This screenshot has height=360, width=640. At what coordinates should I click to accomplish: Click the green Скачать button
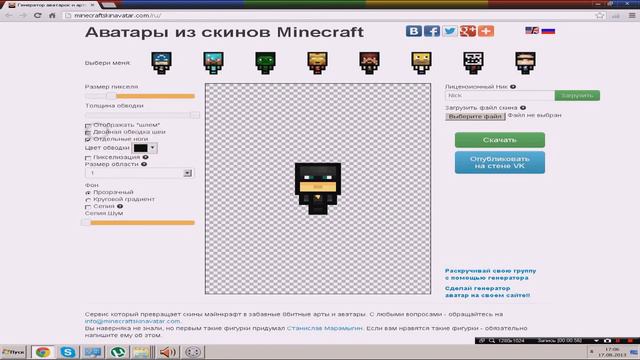coord(500,140)
